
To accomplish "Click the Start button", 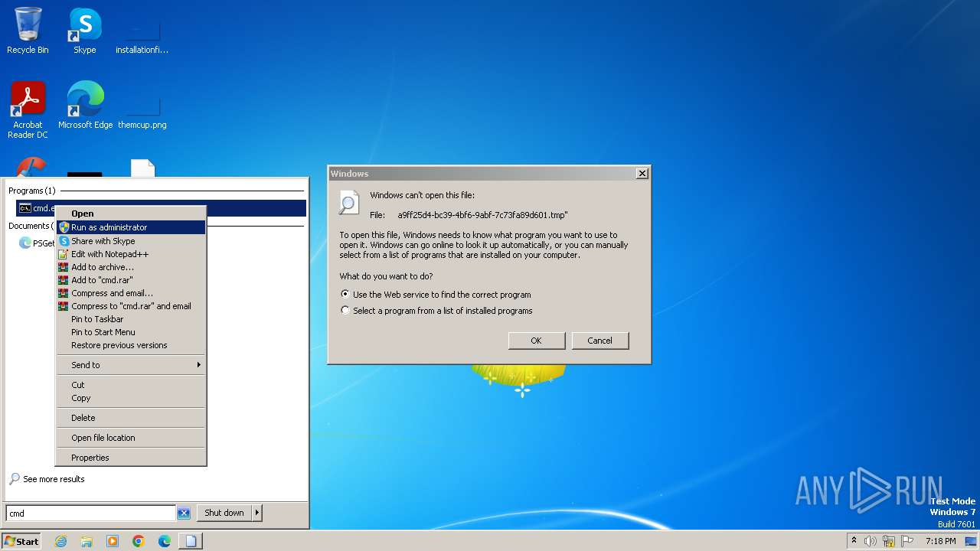I will tap(21, 541).
